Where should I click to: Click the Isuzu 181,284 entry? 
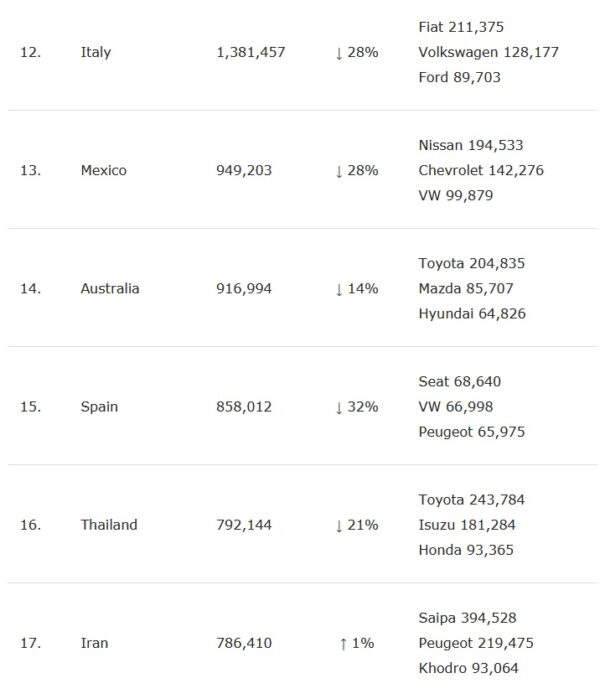click(471, 524)
